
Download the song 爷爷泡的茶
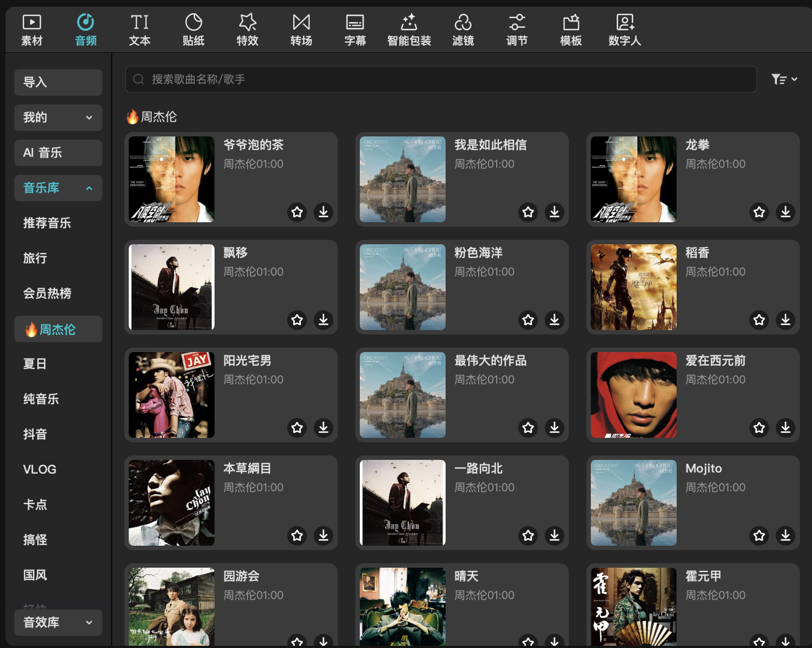click(x=323, y=212)
